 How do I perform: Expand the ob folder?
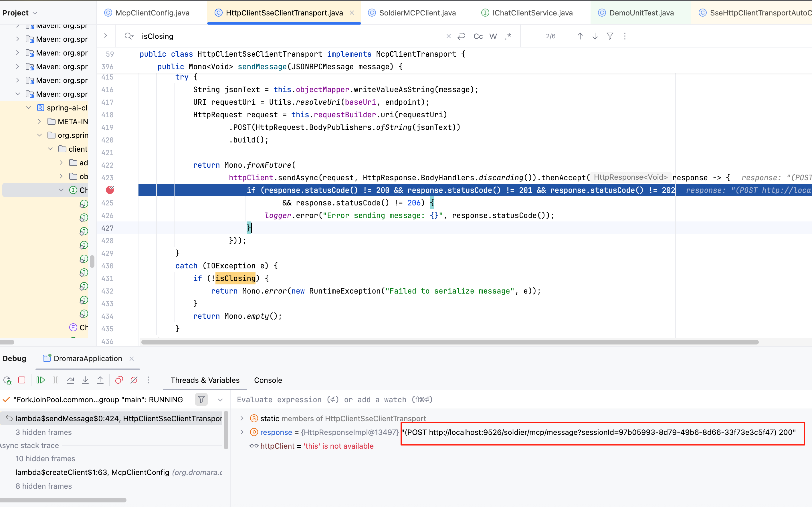point(61,176)
